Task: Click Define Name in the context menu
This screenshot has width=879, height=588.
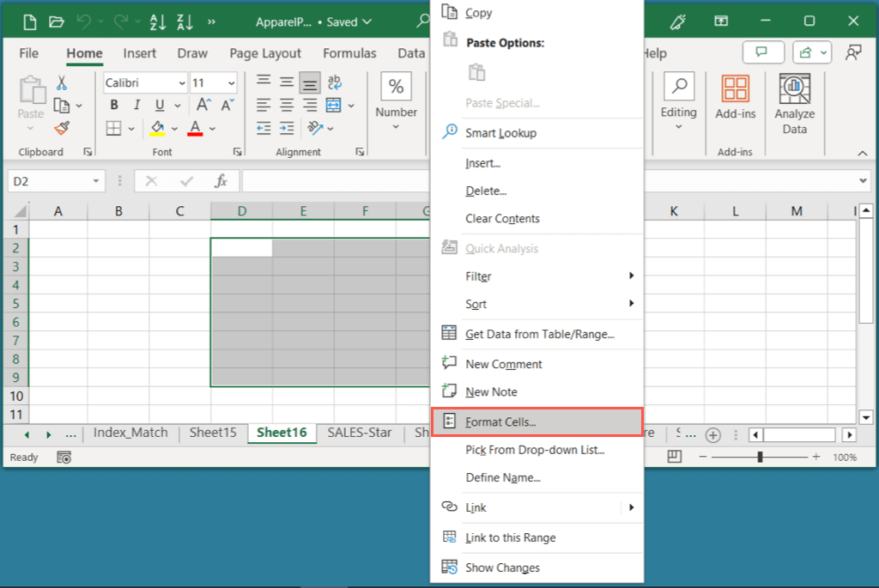Action: 502,477
